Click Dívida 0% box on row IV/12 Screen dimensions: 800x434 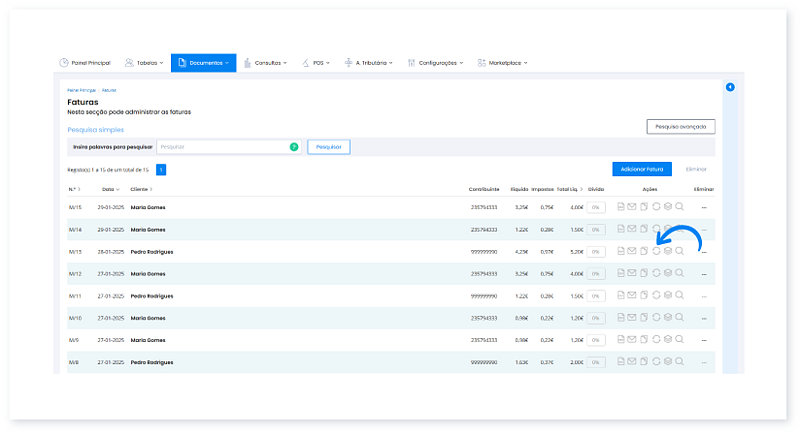(596, 274)
